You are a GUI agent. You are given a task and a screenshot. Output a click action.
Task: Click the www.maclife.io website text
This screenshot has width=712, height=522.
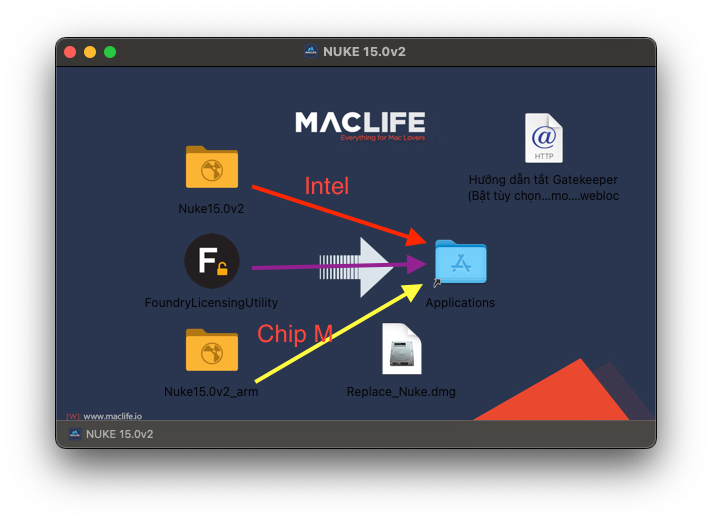tap(112, 416)
